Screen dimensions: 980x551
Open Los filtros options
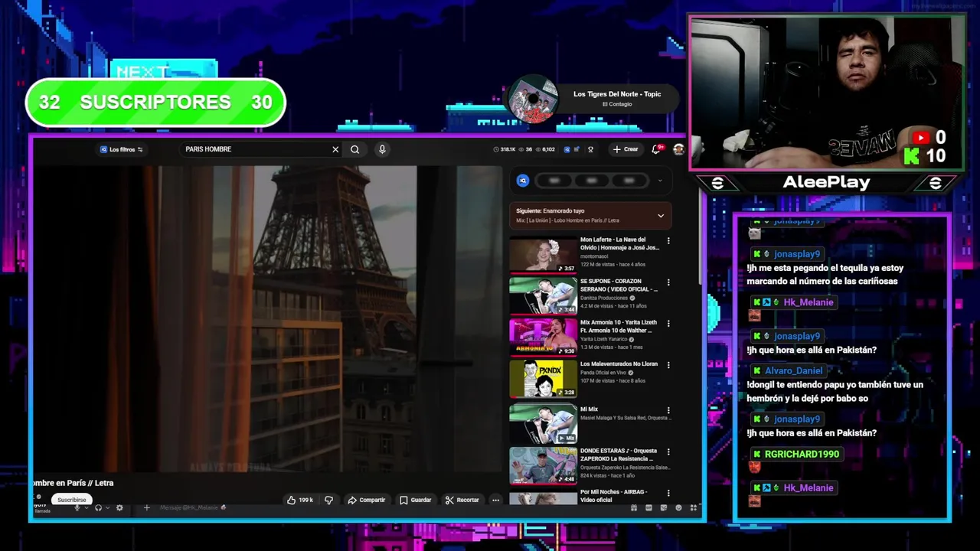point(122,149)
